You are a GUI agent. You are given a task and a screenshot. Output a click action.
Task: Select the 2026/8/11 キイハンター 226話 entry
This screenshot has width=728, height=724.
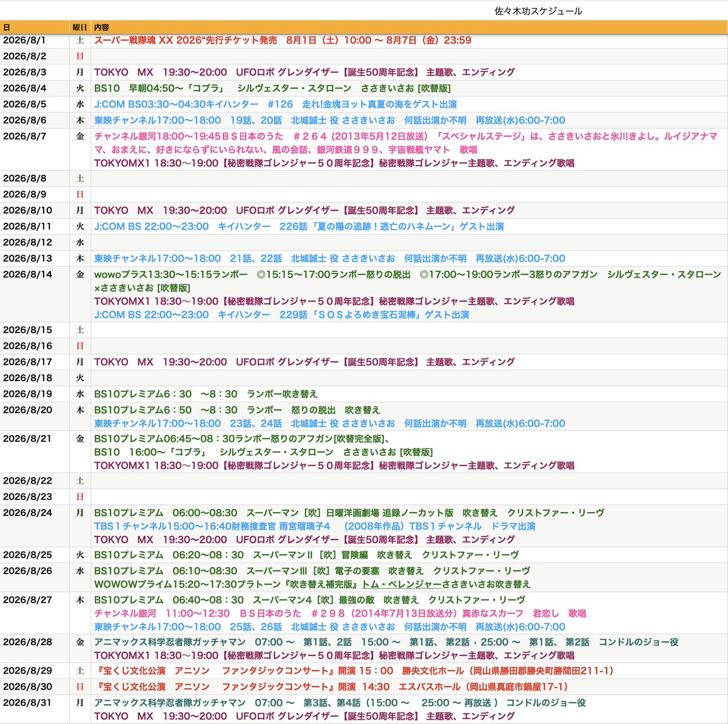point(299,226)
